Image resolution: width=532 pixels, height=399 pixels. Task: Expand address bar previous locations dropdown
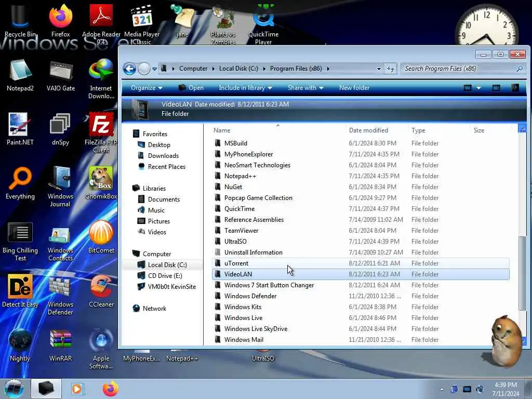[x=379, y=69]
